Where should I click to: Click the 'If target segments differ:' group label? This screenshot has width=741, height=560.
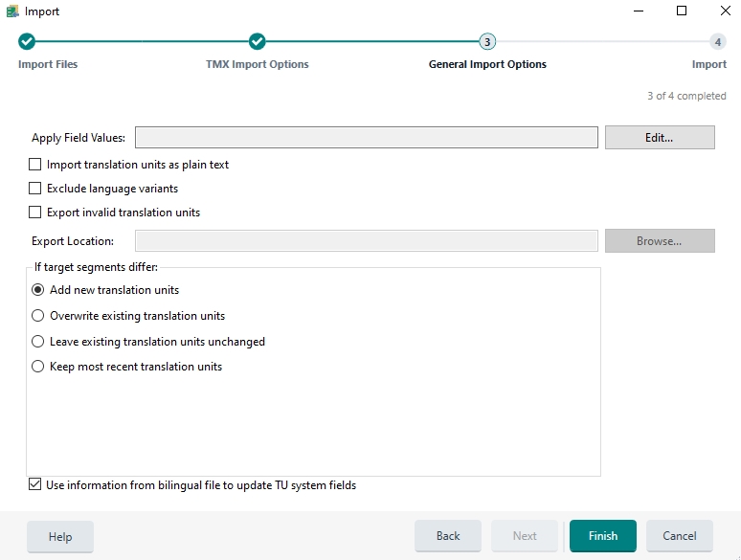pos(96,267)
